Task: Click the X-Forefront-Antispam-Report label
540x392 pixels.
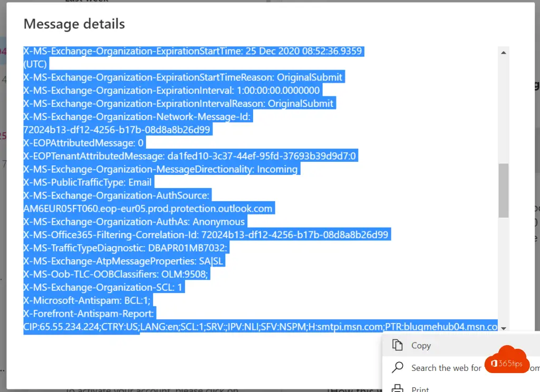Action: click(89, 313)
